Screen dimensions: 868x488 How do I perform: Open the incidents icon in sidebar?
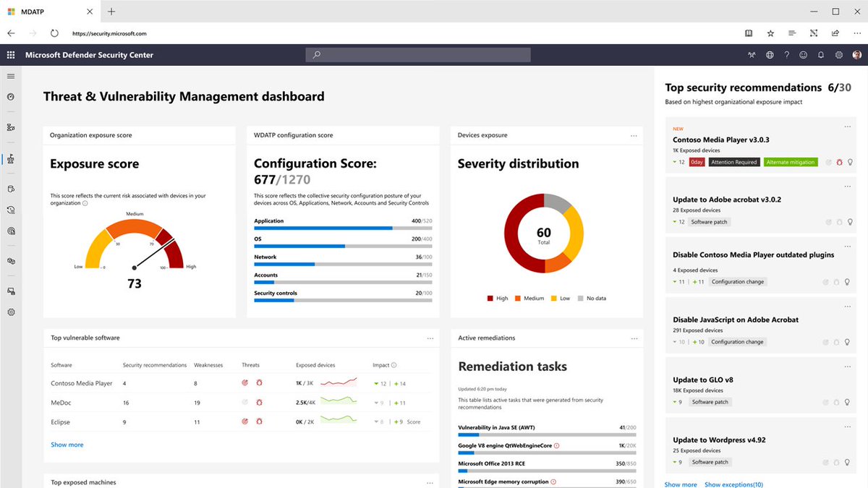(x=11, y=127)
